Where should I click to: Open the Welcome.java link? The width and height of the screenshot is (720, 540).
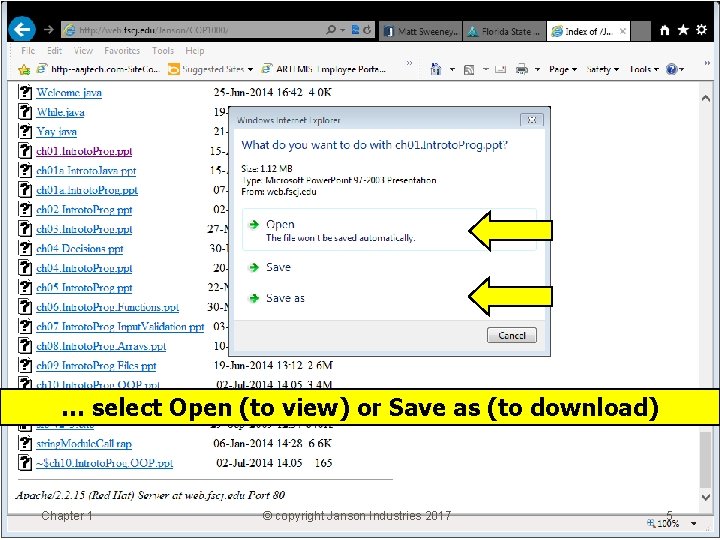point(69,92)
